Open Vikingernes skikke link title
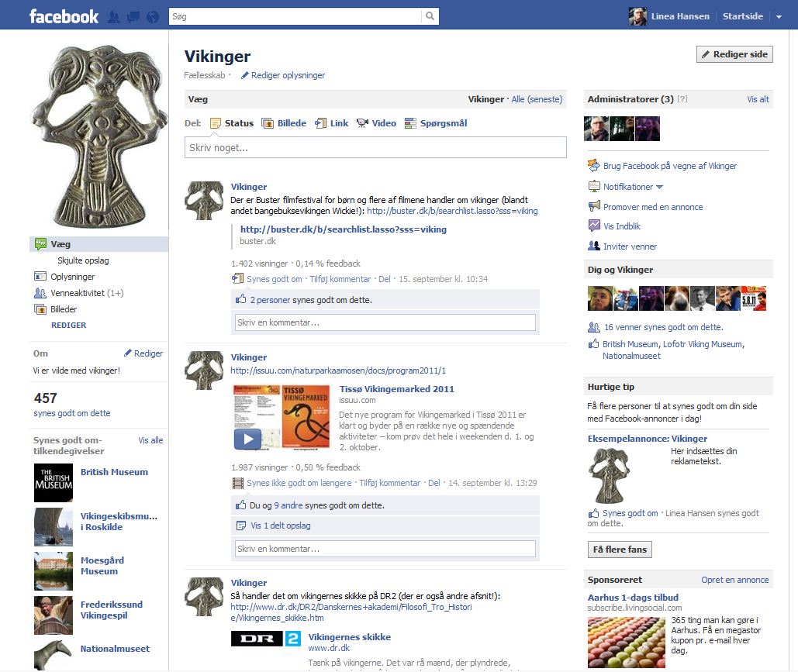 point(349,637)
